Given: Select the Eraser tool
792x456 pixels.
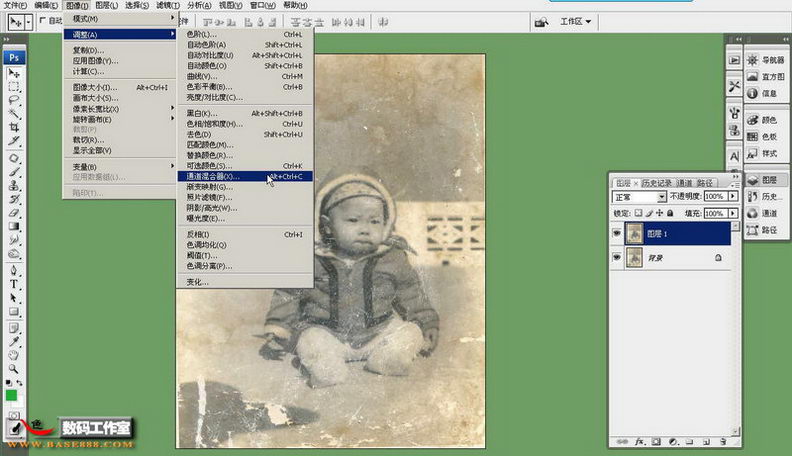Looking at the screenshot, I should coord(14,213).
